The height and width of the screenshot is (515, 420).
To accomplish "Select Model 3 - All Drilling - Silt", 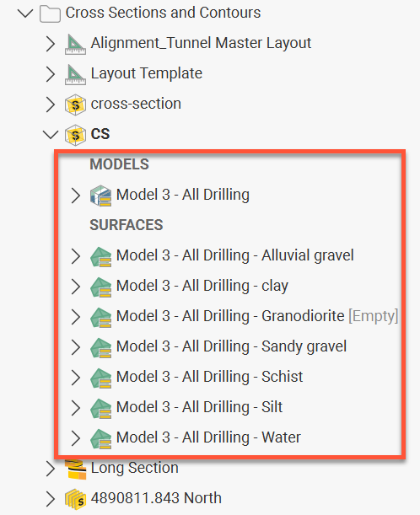I will [199, 407].
